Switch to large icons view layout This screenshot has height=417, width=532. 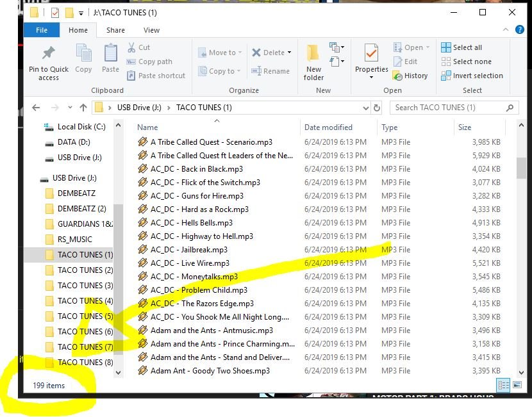517,385
